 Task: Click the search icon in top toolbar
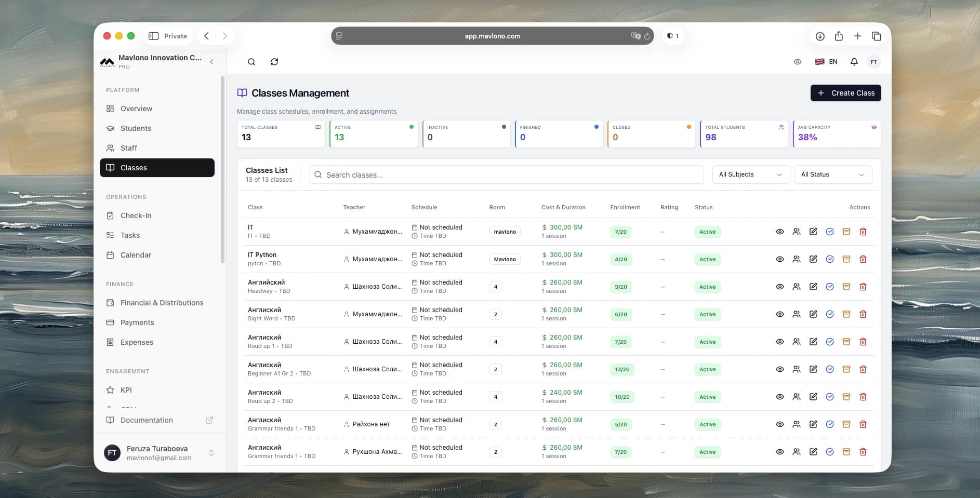(251, 62)
